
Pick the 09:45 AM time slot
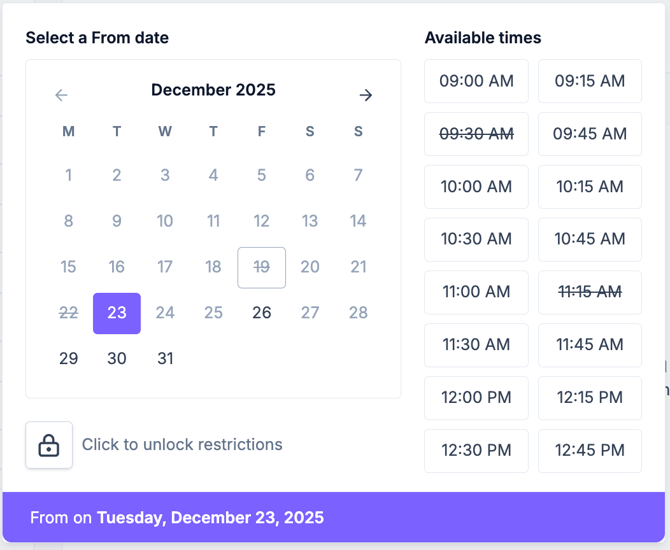(x=590, y=134)
